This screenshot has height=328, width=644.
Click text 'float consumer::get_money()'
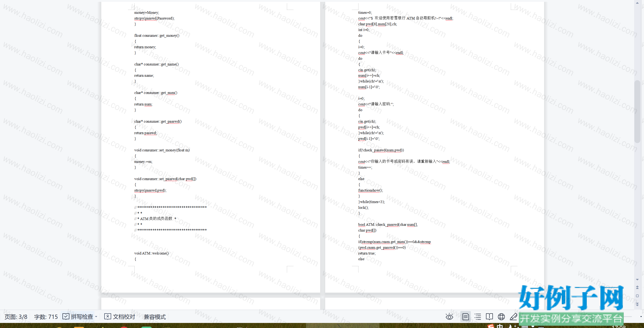click(157, 36)
